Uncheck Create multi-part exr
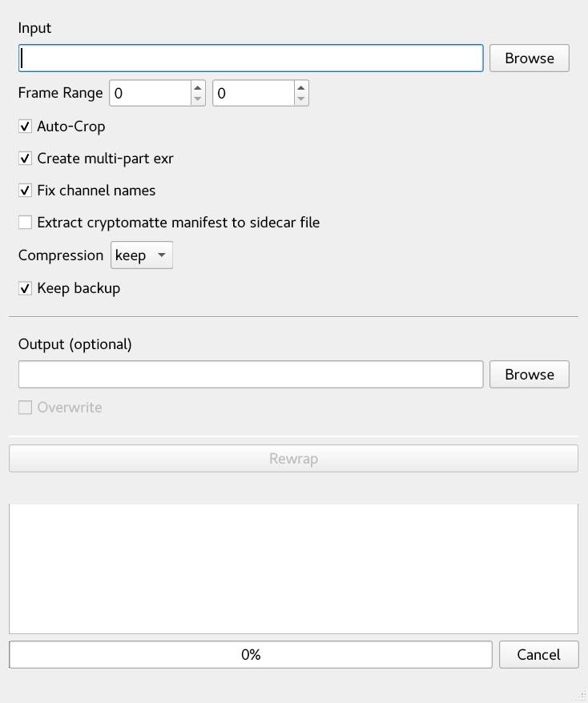The width and height of the screenshot is (588, 703). [26, 159]
